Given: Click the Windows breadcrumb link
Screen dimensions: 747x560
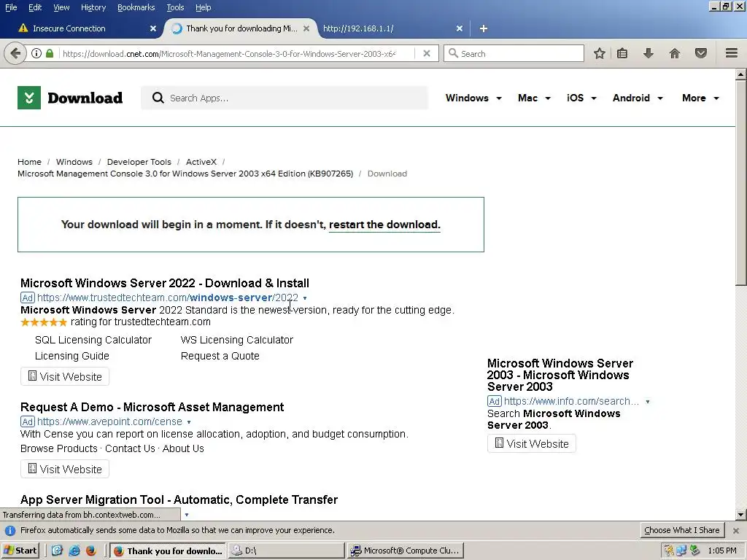Looking at the screenshot, I should tap(74, 162).
